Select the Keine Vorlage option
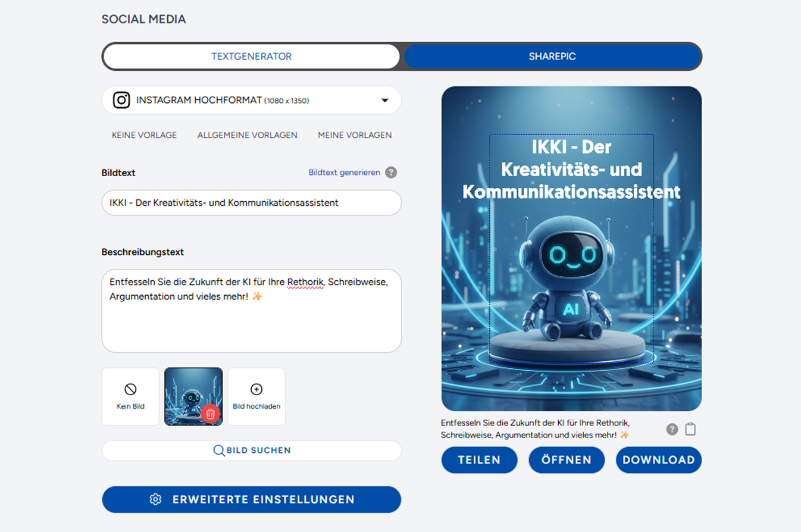This screenshot has width=801, height=532. pyautogui.click(x=144, y=135)
